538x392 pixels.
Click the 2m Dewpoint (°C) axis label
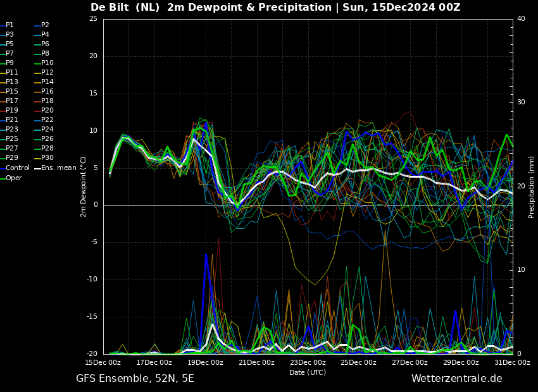pos(83,187)
